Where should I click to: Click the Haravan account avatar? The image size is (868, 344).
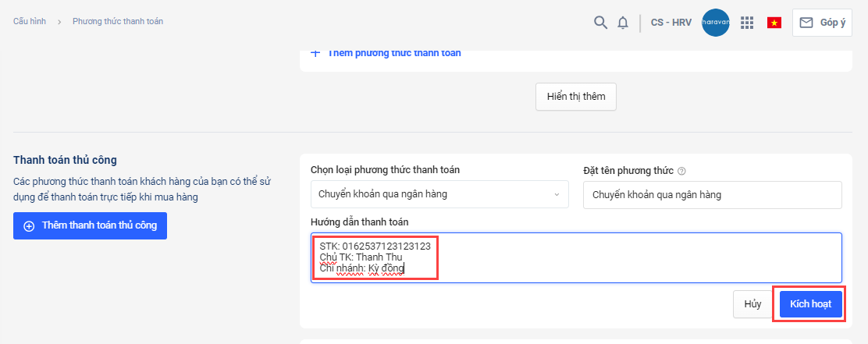716,23
